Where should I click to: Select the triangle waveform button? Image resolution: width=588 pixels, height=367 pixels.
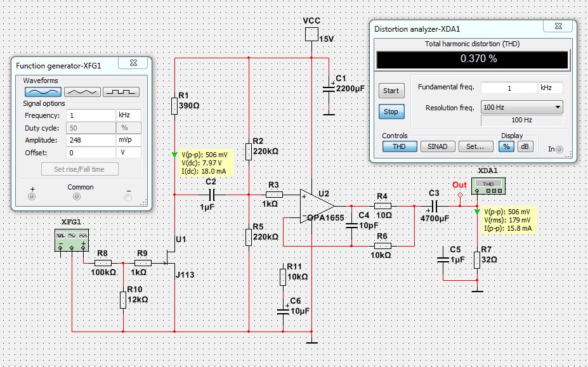(82, 92)
